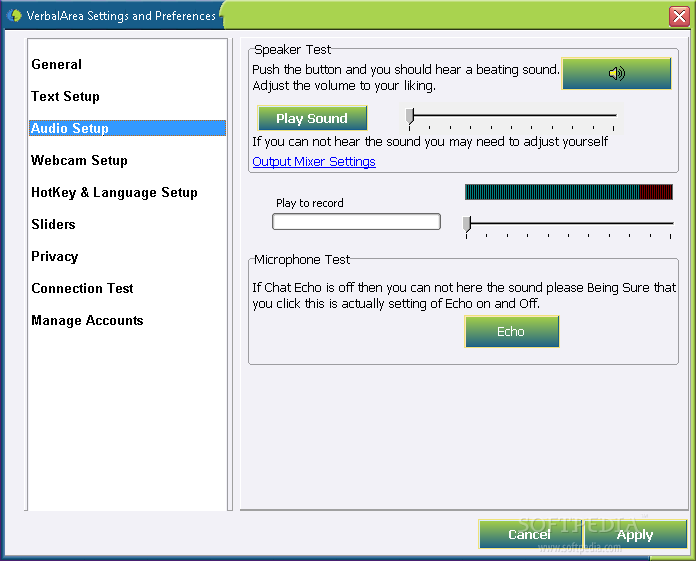This screenshot has height=561, width=696.
Task: Click the 'Play to record' label
Action: (x=310, y=203)
